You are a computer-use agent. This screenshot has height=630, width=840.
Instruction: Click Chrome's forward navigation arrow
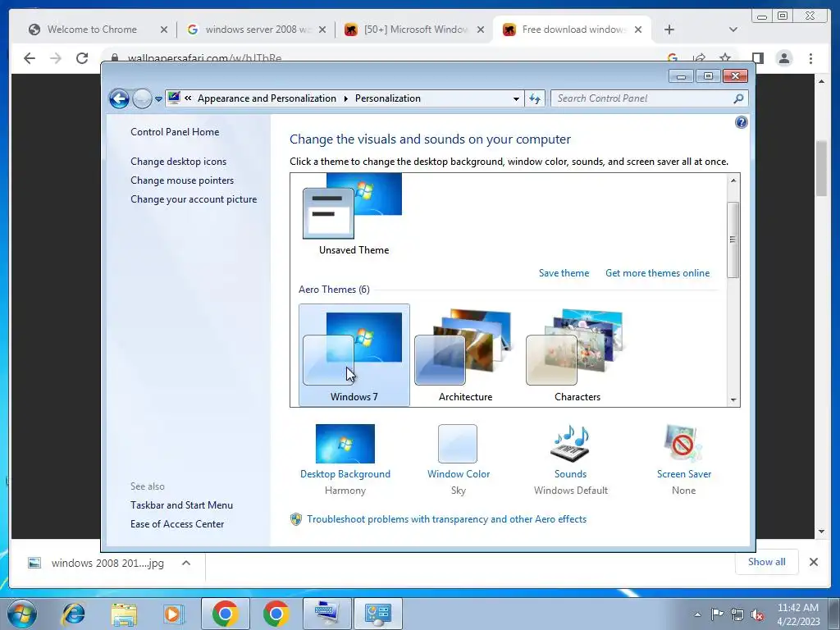[56, 58]
